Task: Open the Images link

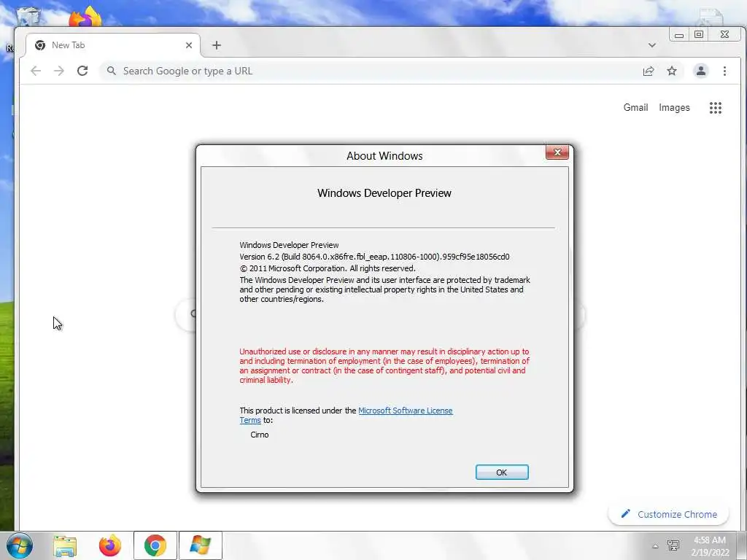Action: [x=674, y=108]
